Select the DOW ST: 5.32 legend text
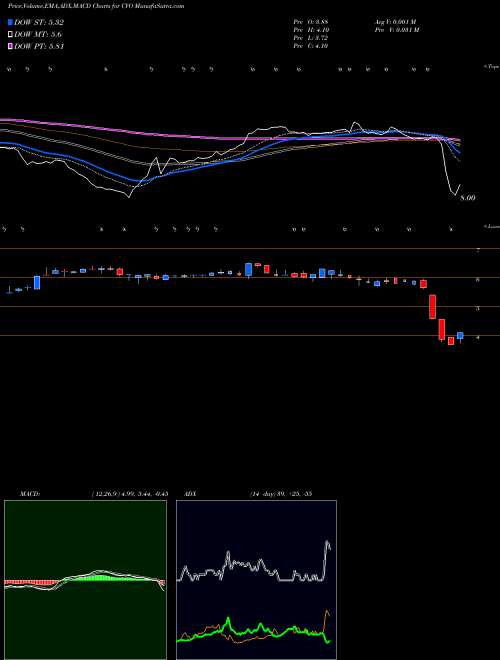Image resolution: width=500 pixels, height=660 pixels. [39, 22]
